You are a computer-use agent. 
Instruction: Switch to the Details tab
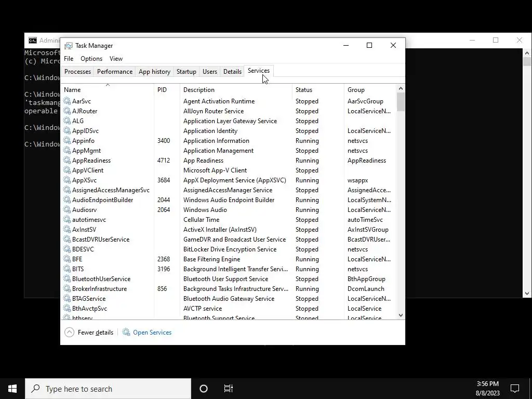click(x=232, y=72)
